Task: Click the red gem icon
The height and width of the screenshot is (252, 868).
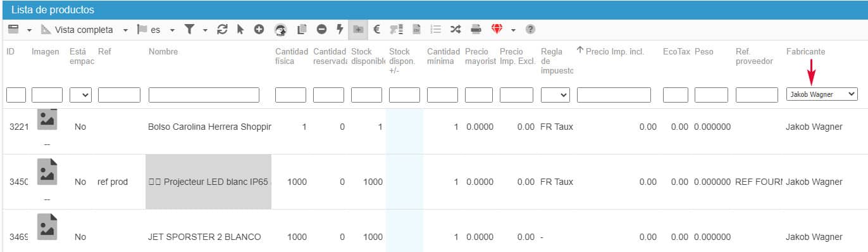Action: (497, 29)
